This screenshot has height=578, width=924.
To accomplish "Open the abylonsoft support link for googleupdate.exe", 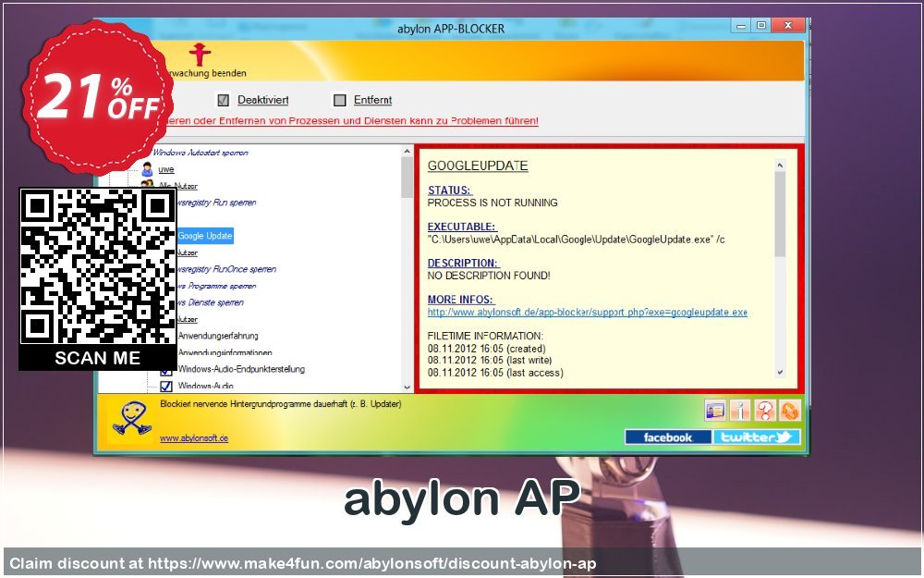I will [587, 312].
